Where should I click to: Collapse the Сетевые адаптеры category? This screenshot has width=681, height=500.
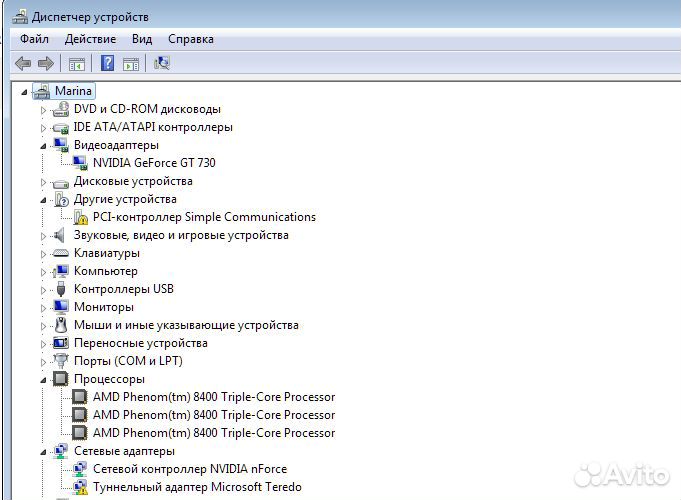[x=43, y=452]
